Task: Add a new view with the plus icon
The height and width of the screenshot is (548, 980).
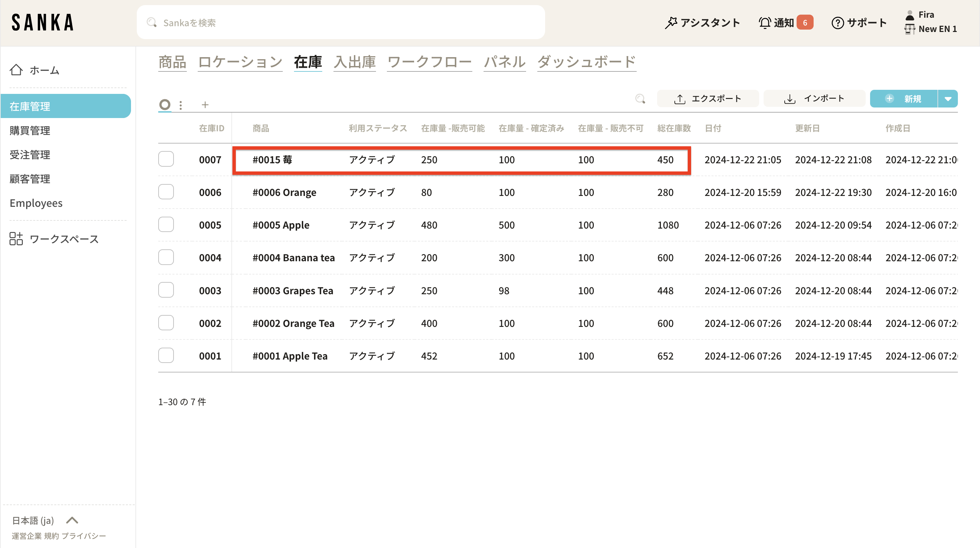Action: (205, 105)
